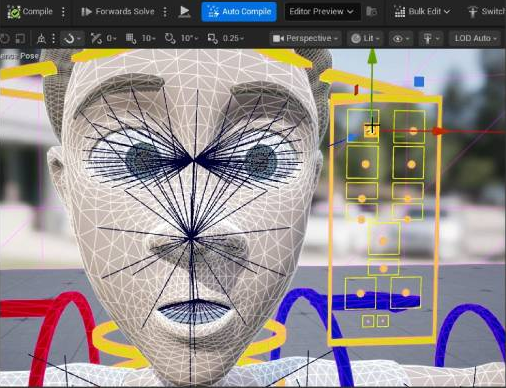
Task: Click the small red handle above the board
Action: point(356,90)
